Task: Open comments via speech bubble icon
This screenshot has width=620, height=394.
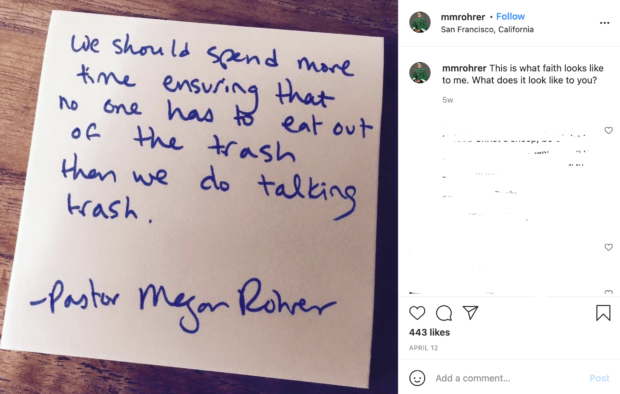Action: (444, 313)
